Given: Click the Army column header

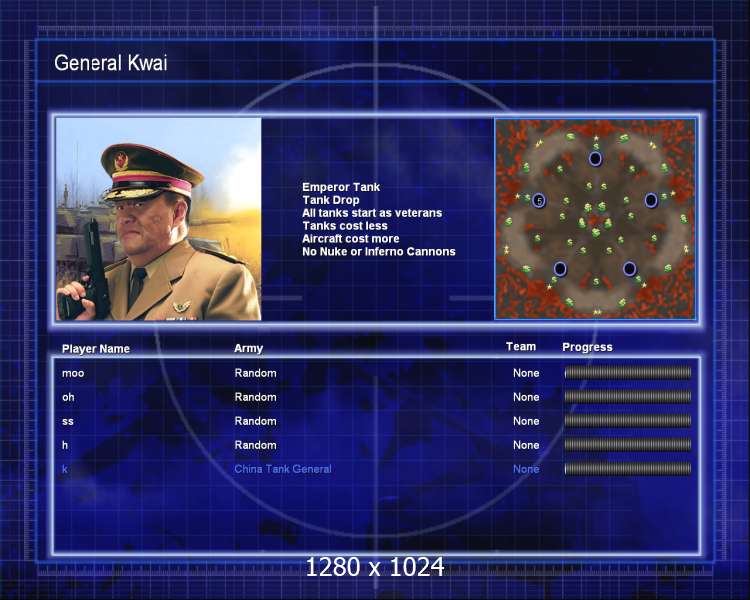Looking at the screenshot, I should coord(248,348).
